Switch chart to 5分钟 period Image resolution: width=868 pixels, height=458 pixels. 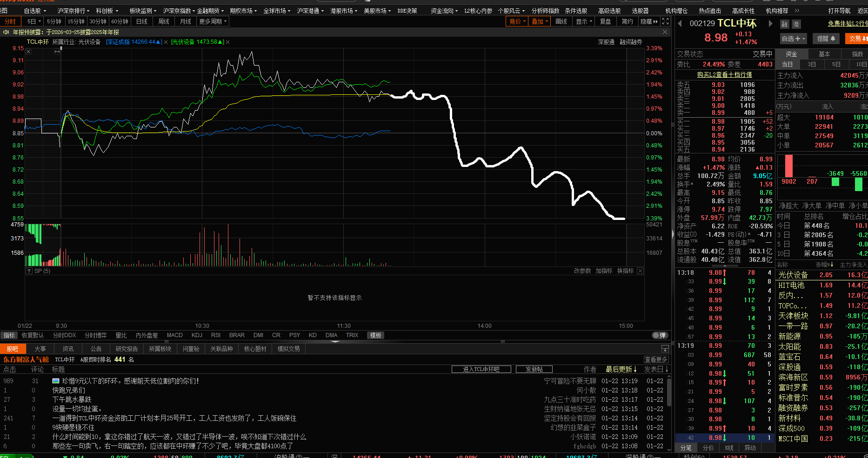(54, 21)
